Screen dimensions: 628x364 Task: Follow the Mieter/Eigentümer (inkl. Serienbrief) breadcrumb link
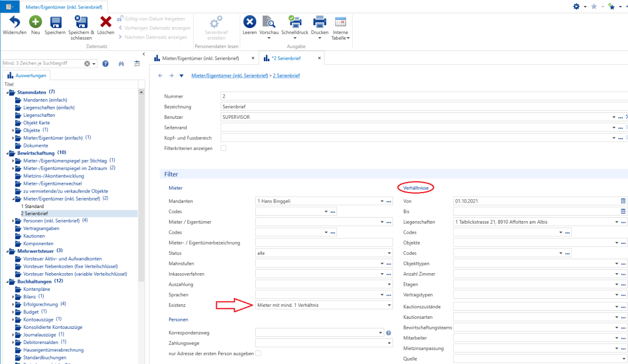pyautogui.click(x=230, y=76)
